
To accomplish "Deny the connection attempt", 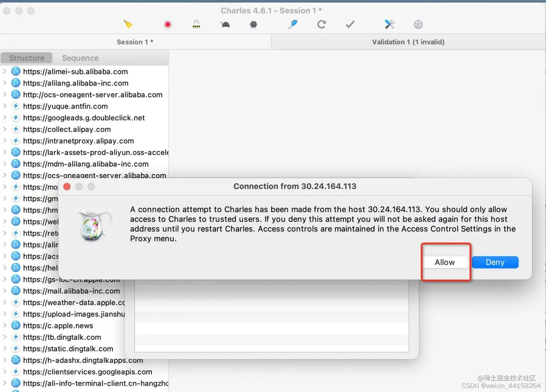I will point(495,262).
